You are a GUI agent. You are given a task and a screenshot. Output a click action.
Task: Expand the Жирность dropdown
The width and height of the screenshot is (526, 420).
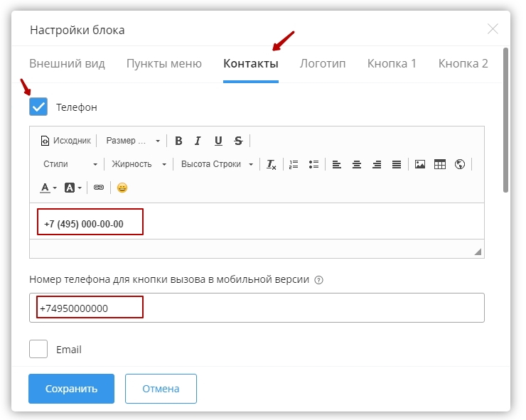139,164
